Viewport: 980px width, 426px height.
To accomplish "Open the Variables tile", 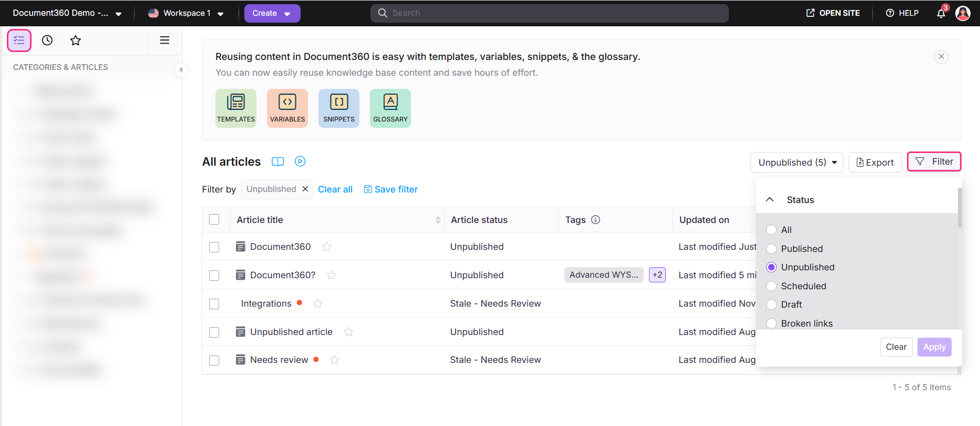I will click(x=287, y=108).
